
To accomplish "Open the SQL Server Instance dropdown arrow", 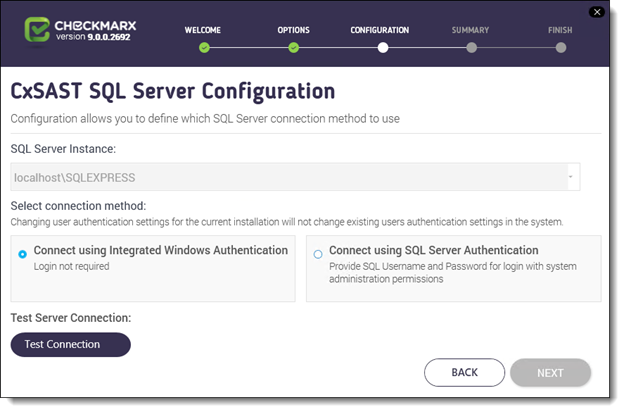I will point(571,177).
